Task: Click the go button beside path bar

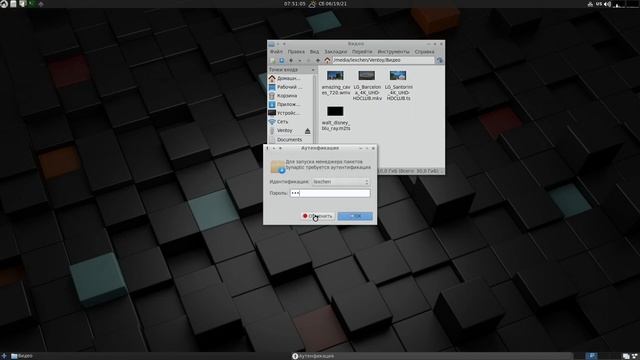Action: [440, 60]
